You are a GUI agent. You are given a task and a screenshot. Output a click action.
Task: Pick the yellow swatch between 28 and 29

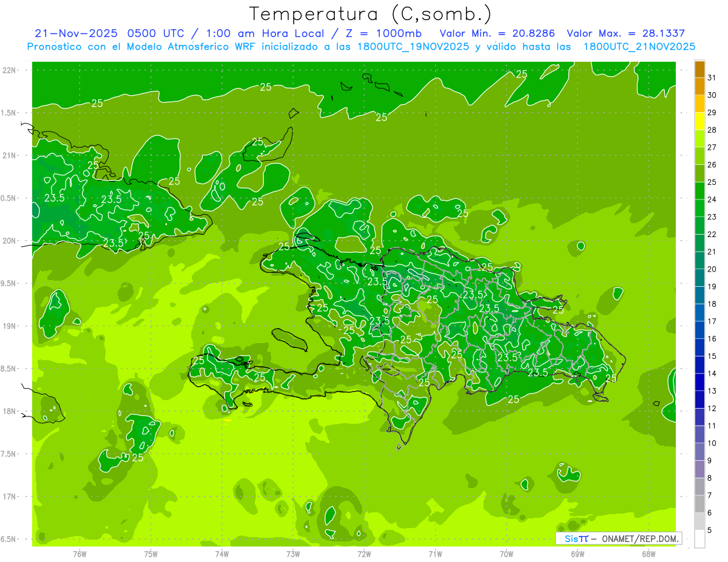click(x=699, y=121)
